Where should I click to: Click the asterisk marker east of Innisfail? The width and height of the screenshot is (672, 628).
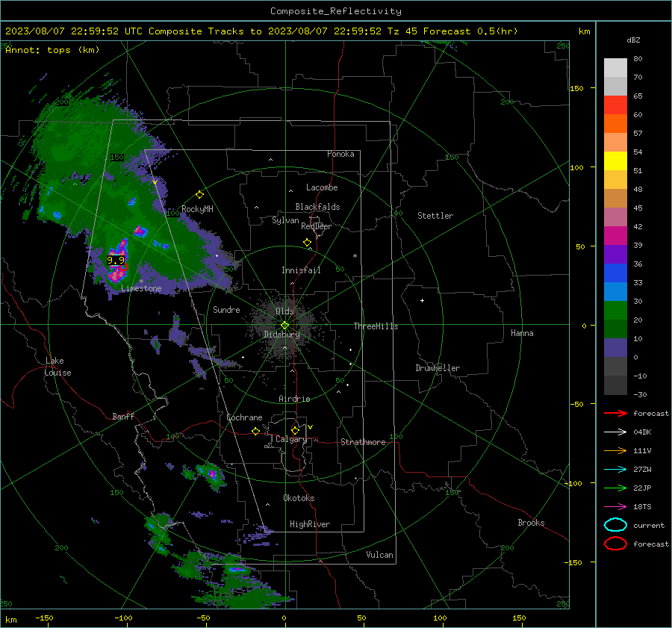click(355, 256)
